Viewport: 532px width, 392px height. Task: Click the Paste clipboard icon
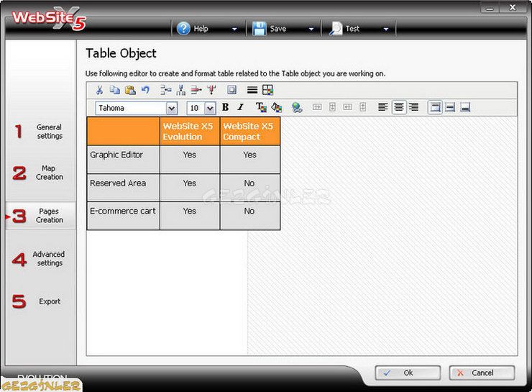(130, 90)
